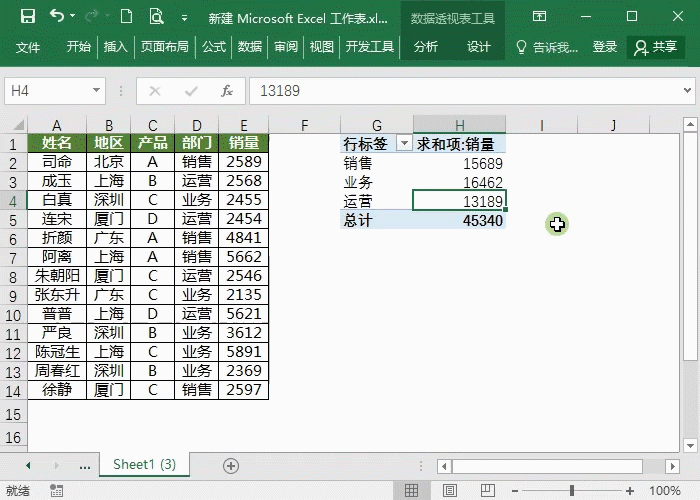
Task: Click the Redo arrow icon
Action: pos(92,17)
